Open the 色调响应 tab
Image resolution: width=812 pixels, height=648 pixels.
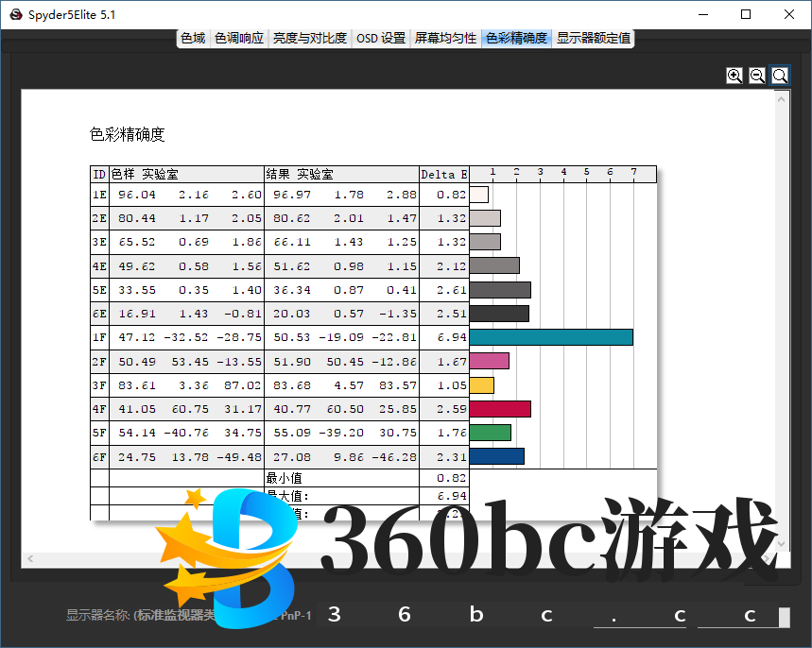point(238,39)
